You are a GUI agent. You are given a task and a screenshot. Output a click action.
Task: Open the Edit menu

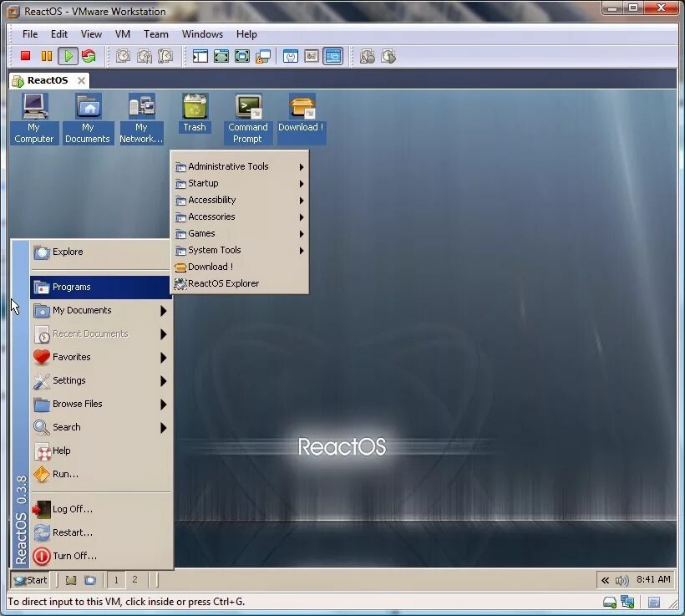coord(59,34)
